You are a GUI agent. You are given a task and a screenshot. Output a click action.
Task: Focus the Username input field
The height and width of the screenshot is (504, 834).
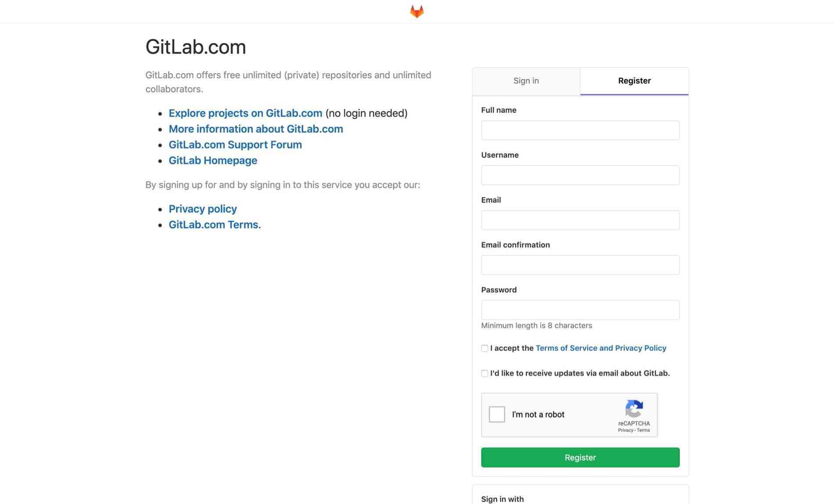click(580, 175)
